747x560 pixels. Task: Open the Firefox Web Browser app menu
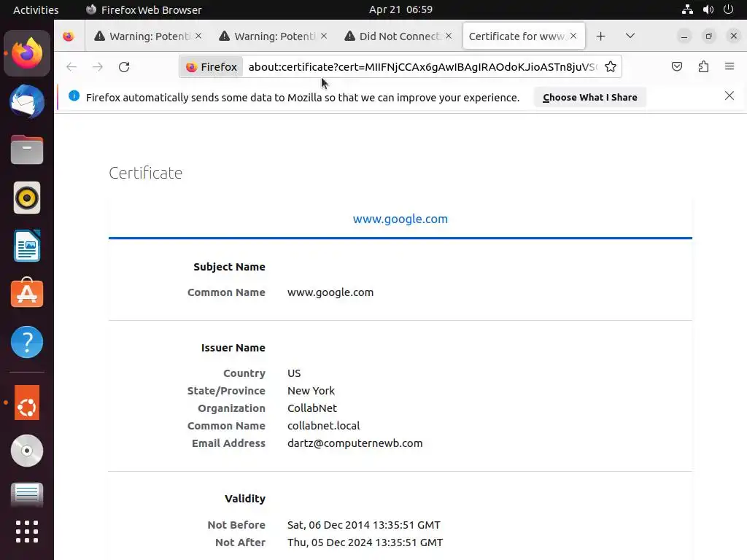[x=144, y=9]
